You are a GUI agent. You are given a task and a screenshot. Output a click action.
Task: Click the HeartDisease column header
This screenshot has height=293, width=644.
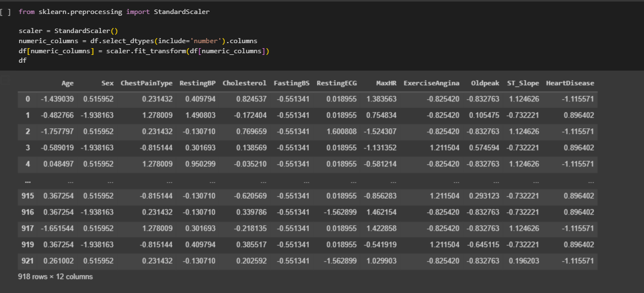click(x=569, y=83)
